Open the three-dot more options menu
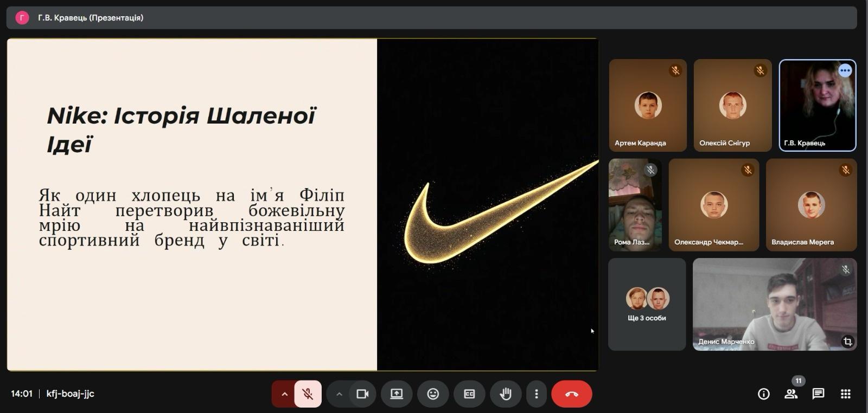 coord(537,394)
